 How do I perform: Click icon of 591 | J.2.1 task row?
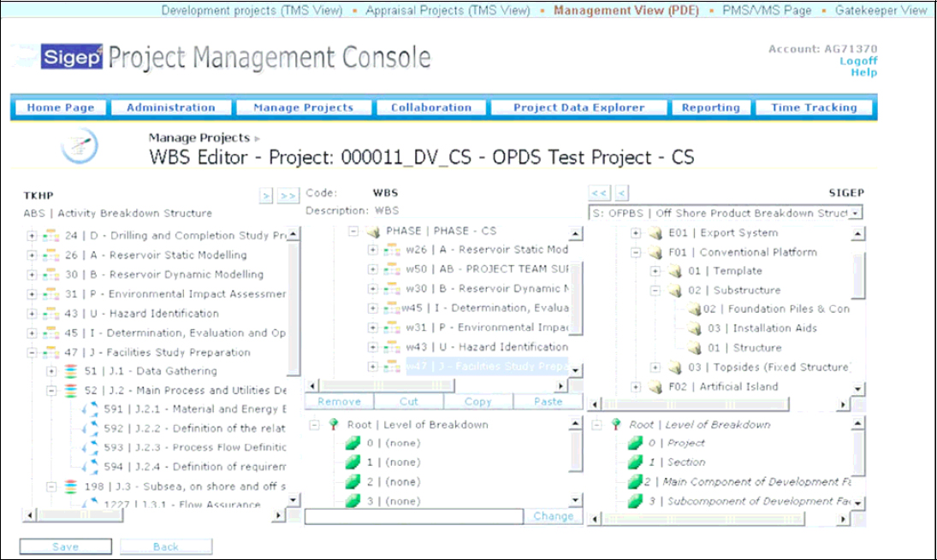91,410
